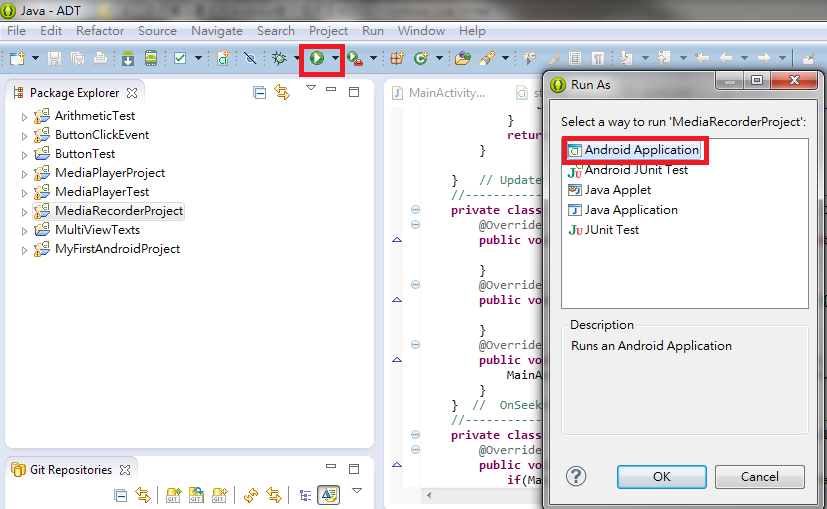This screenshot has height=509, width=827.
Task: Collapse all in Git Repositories panel
Action: point(120,495)
